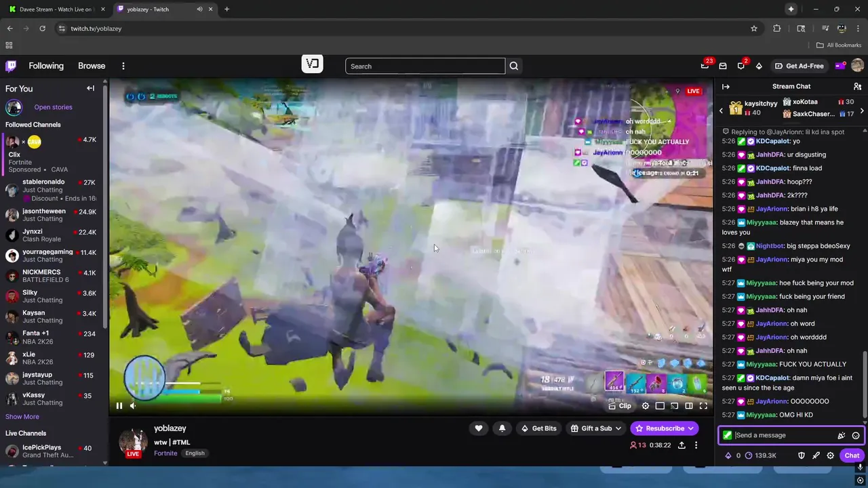Click the search magnifier button
Viewport: 868px width, 488px height.
click(513, 66)
